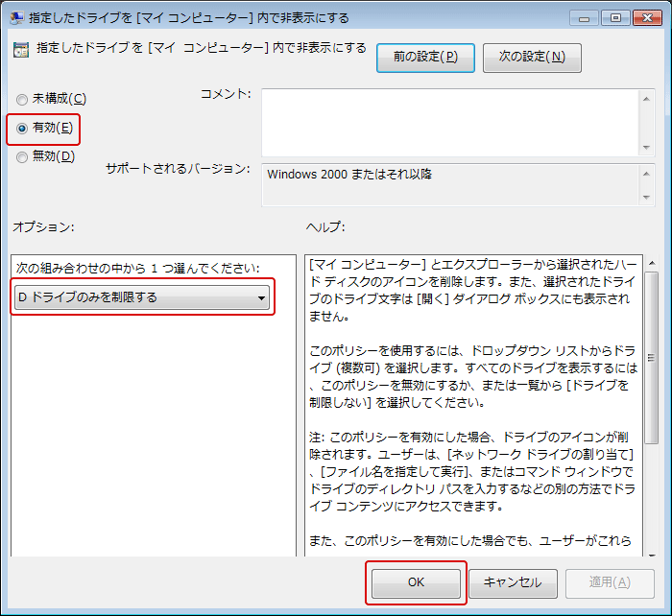Confirm with the OK button
Image resolution: width=672 pixels, height=616 pixels.
tap(416, 582)
